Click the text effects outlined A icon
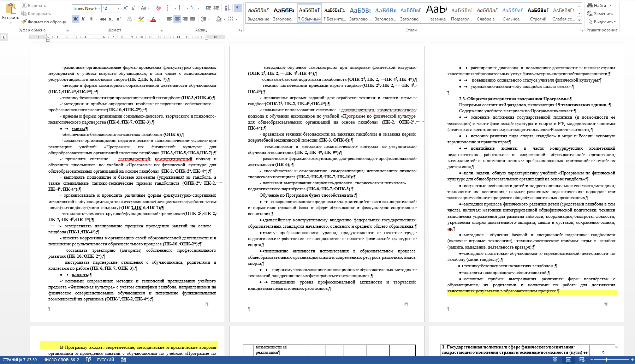The width and height of the screenshot is (635, 364). (x=130, y=19)
